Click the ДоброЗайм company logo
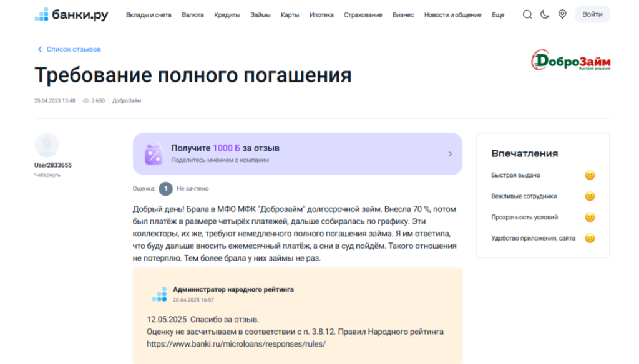This screenshot has width=639, height=364. coord(570,60)
